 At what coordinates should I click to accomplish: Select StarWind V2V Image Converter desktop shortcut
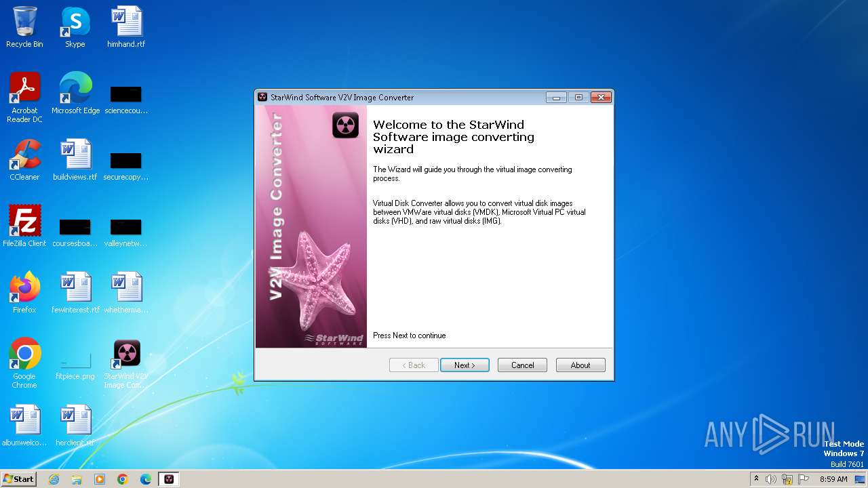point(126,363)
